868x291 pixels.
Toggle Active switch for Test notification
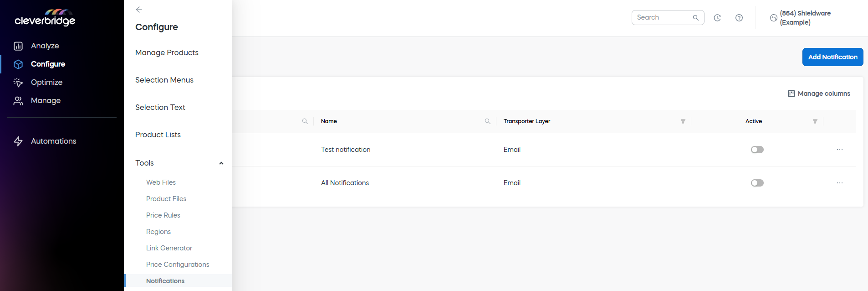[x=757, y=150]
